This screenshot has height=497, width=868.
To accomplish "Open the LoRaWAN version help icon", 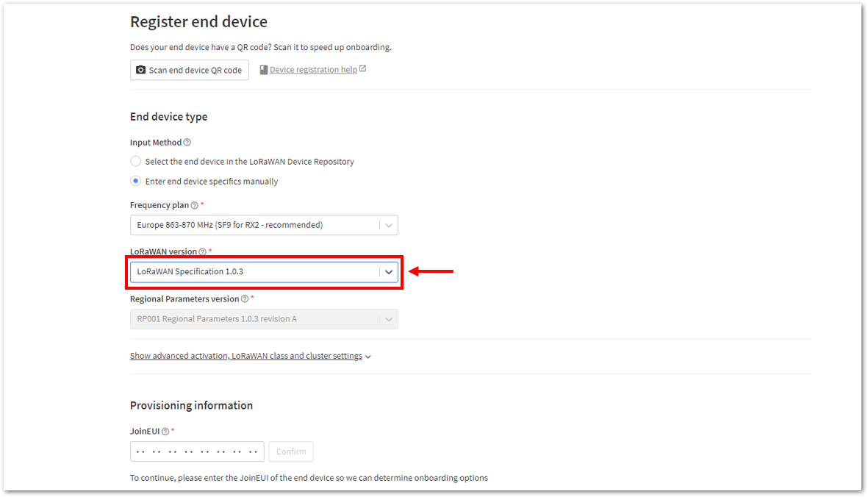I will [x=203, y=252].
